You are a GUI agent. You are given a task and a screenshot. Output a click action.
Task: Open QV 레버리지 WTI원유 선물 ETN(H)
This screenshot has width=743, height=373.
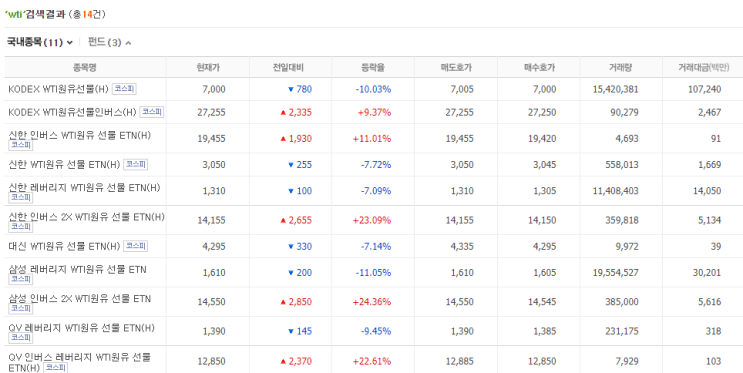[81, 328]
